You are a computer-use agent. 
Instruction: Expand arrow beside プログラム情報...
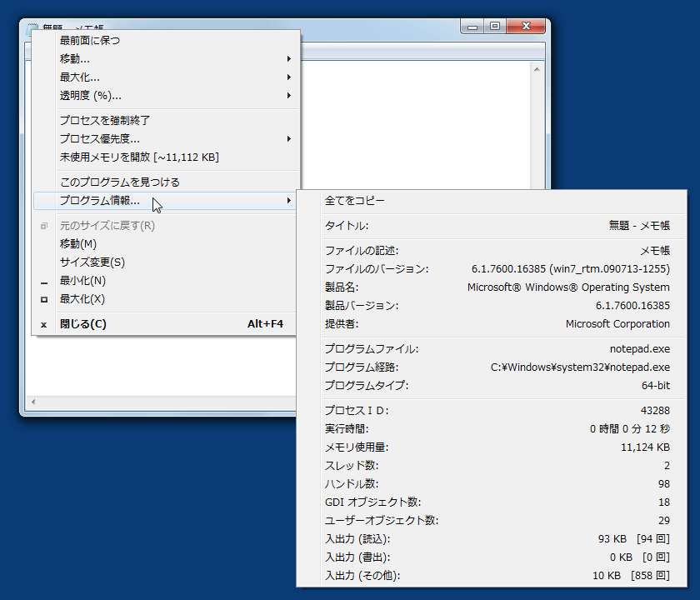(x=289, y=201)
